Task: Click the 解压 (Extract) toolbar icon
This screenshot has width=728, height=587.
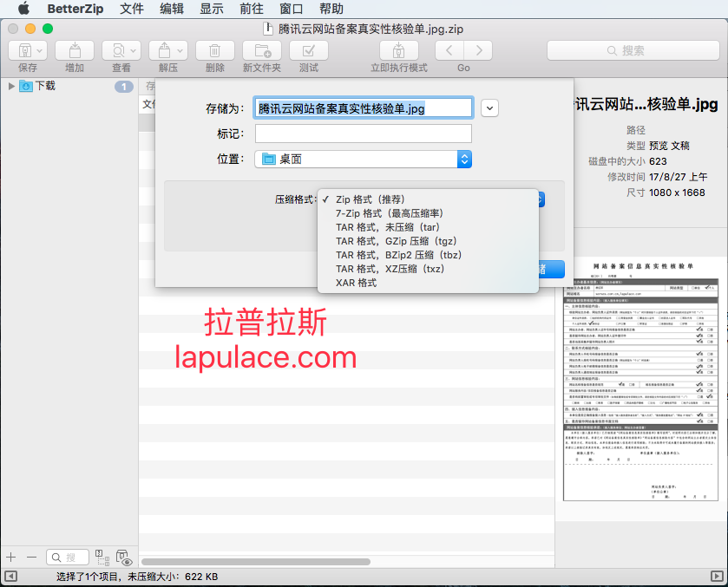Action: 168,50
